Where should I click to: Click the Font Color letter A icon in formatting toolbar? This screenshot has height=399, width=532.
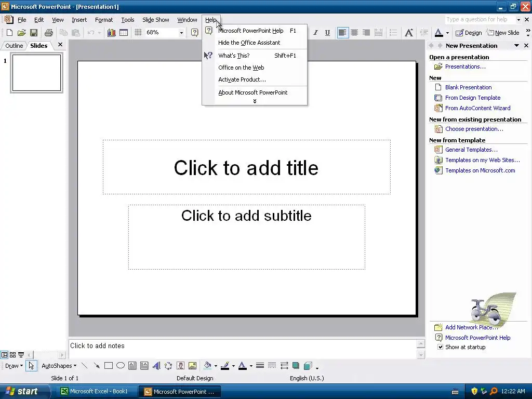click(x=438, y=33)
